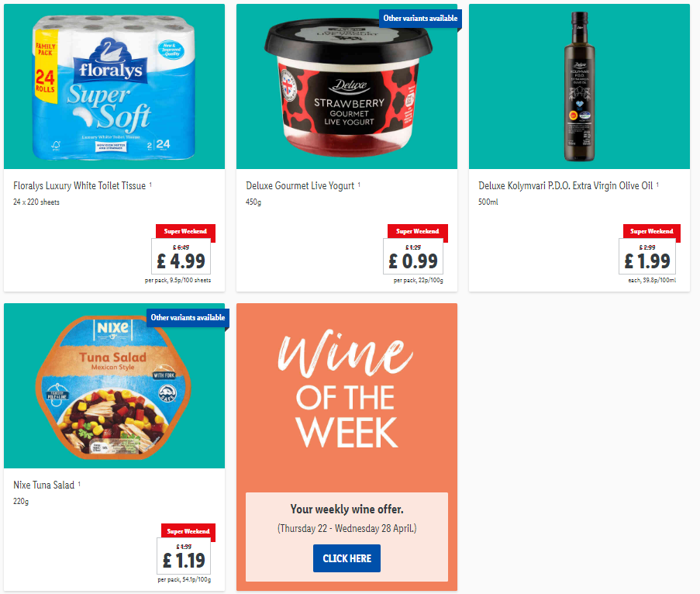Open the Floralys toilet tissue product image
The height and width of the screenshot is (594, 700).
click(x=114, y=86)
